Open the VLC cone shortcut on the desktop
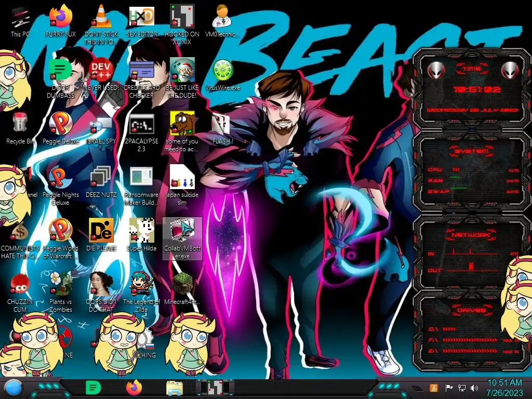The height and width of the screenshot is (399, 532). (101, 24)
